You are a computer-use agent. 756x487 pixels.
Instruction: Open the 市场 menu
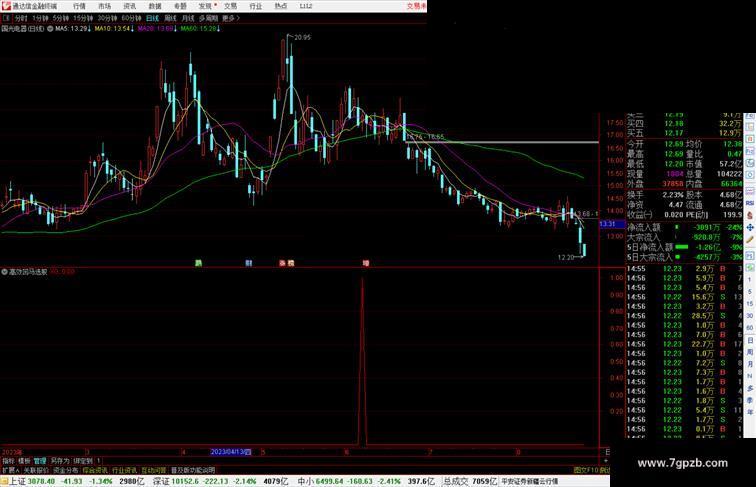tap(104, 6)
